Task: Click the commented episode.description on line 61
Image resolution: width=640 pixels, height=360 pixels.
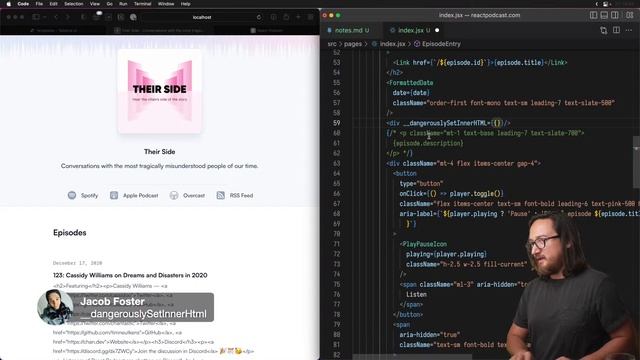Action: coord(428,143)
